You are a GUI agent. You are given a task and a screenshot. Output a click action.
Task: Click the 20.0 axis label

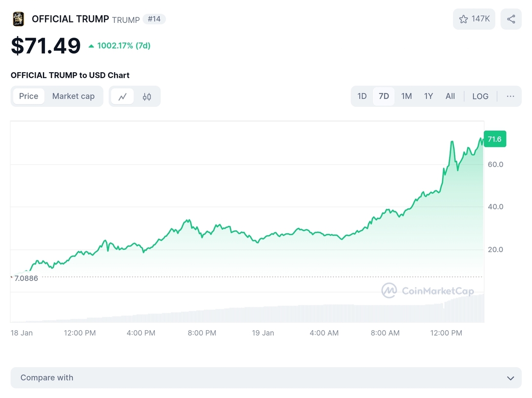(x=495, y=250)
